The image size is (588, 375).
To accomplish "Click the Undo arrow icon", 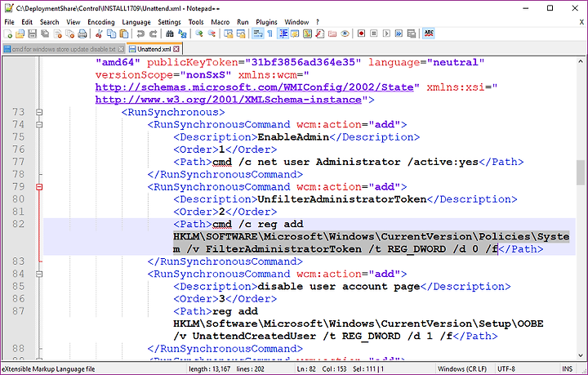I will tap(140, 34).
